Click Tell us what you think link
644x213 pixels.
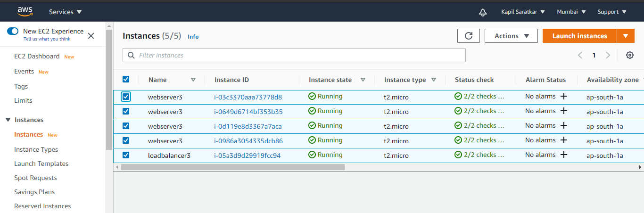(47, 39)
